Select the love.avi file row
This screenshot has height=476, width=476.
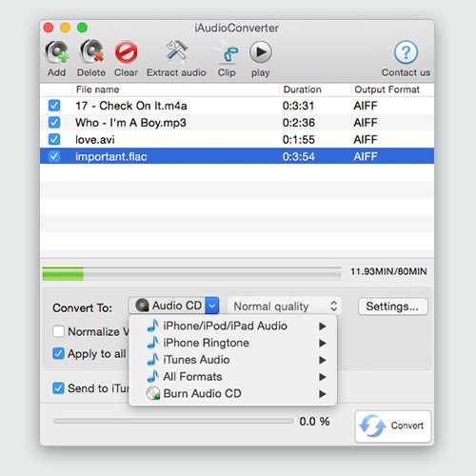[x=237, y=139]
